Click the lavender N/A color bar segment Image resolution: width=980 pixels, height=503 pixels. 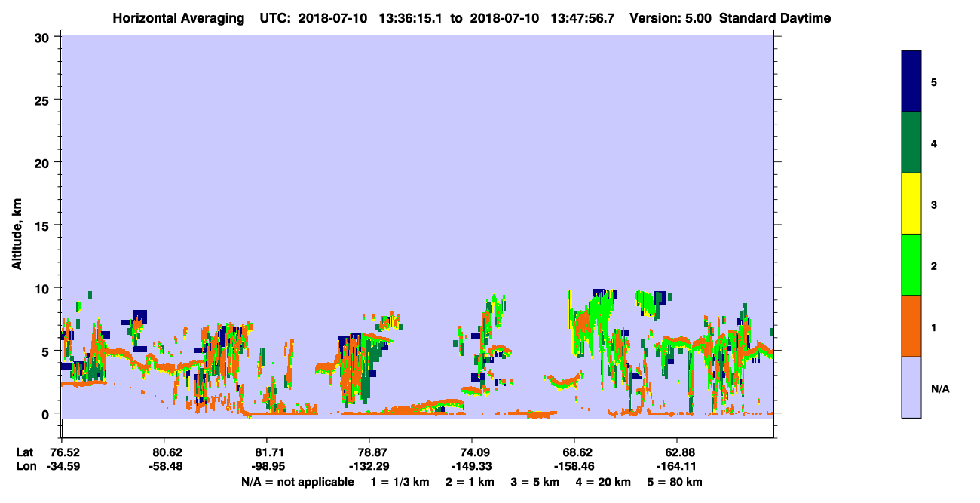[911, 387]
